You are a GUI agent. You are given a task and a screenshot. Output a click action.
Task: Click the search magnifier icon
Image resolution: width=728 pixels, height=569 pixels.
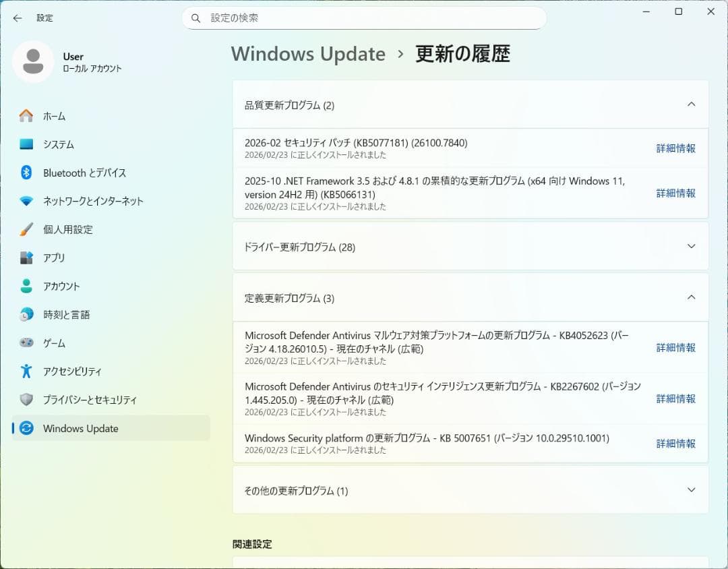(195, 18)
